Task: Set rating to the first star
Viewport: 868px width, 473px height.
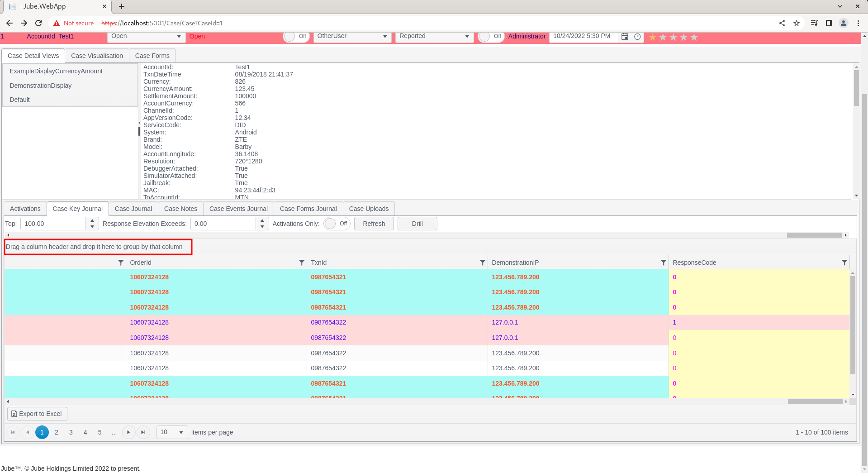Action: [652, 37]
